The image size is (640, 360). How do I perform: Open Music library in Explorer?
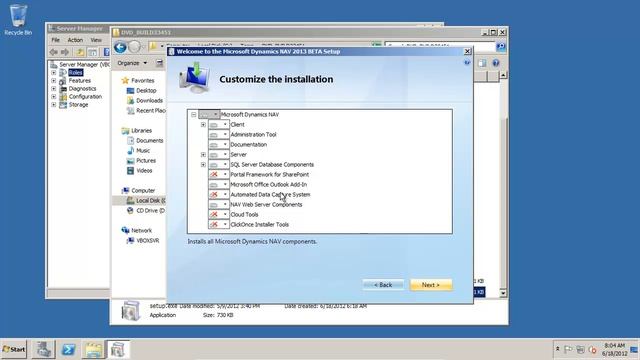[138, 151]
